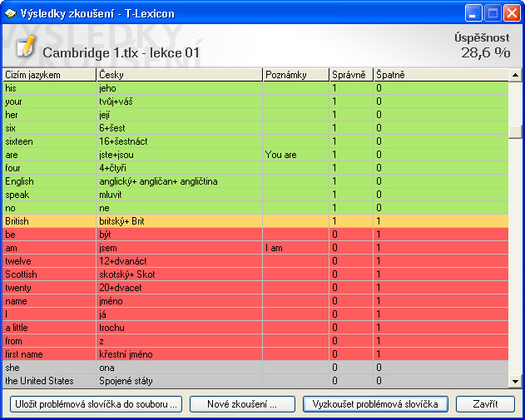Click the 'Správně' column header
This screenshot has width=525, height=420.
[351, 75]
